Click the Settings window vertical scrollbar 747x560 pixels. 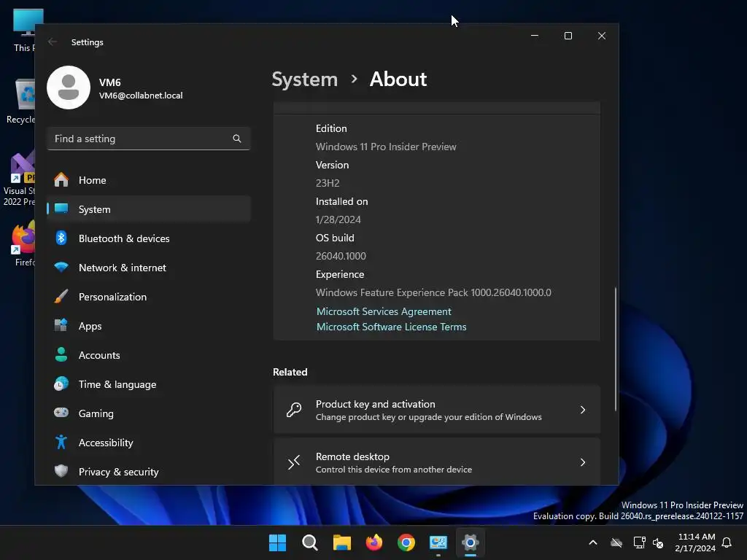[x=616, y=349]
